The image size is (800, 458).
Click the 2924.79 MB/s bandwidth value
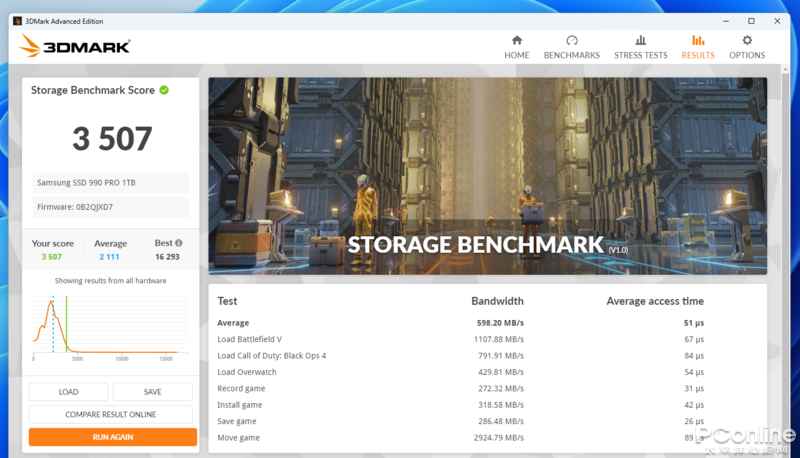click(x=498, y=438)
